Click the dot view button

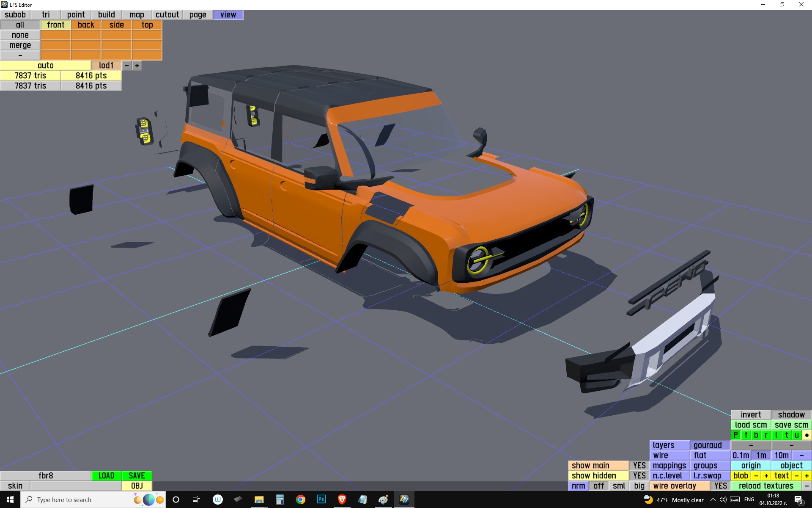[807, 435]
